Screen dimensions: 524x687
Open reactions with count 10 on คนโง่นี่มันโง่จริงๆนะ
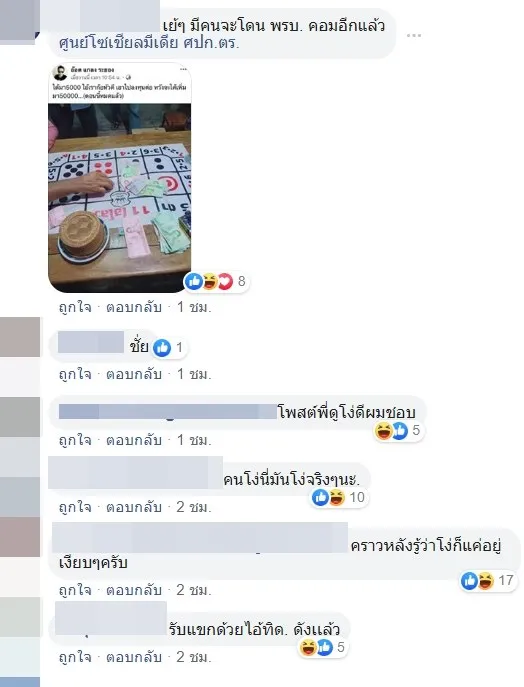[338, 498]
